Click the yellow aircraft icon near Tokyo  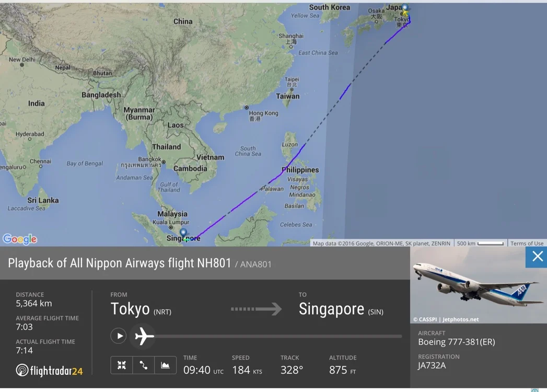pyautogui.click(x=405, y=14)
